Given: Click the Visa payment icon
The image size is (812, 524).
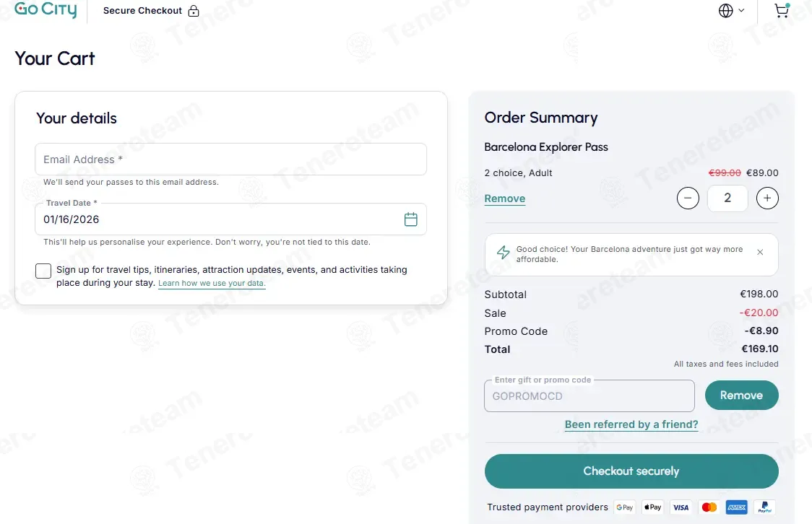Looking at the screenshot, I should (x=681, y=507).
